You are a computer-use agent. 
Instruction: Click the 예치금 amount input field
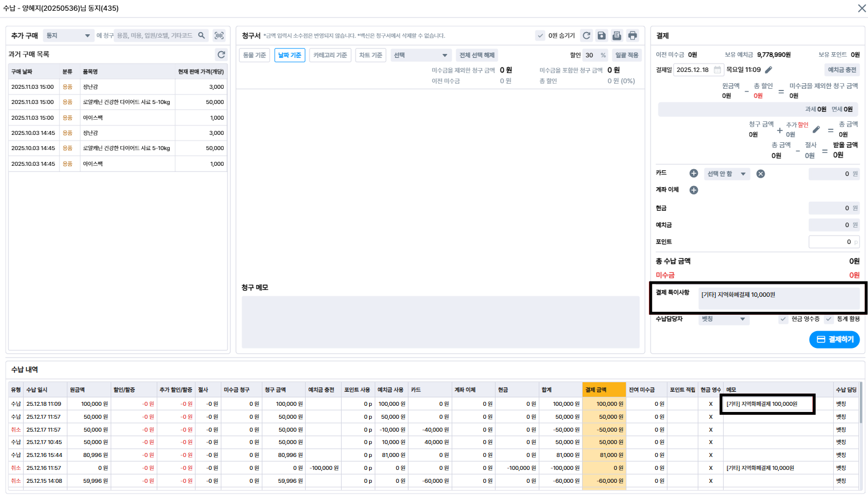834,225
